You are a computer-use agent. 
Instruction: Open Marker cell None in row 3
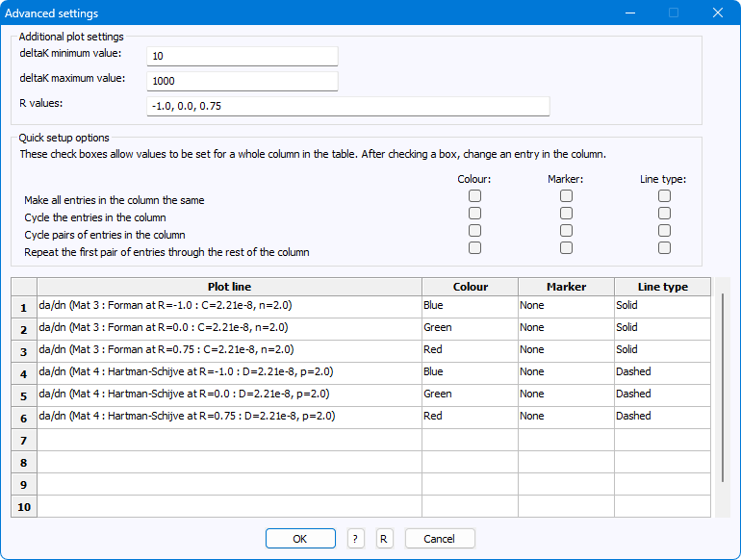click(566, 351)
